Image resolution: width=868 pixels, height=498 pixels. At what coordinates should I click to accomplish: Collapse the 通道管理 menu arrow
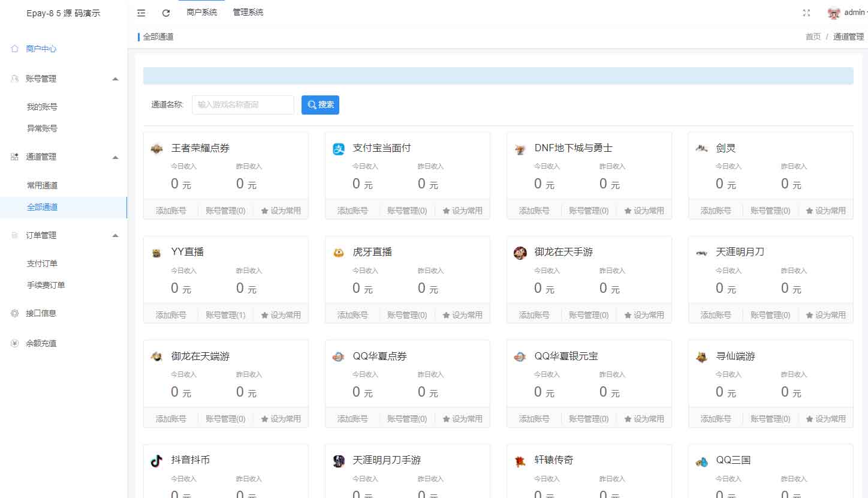(116, 157)
